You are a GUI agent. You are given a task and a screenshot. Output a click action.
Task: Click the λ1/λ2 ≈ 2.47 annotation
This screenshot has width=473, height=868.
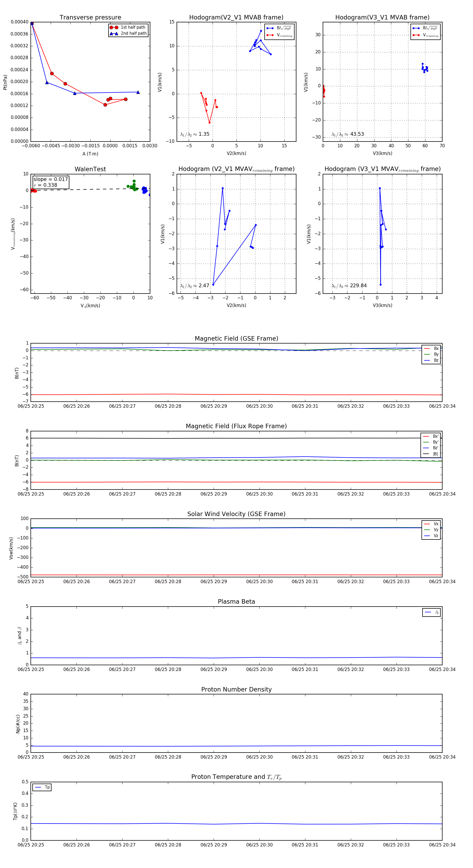click(x=194, y=286)
